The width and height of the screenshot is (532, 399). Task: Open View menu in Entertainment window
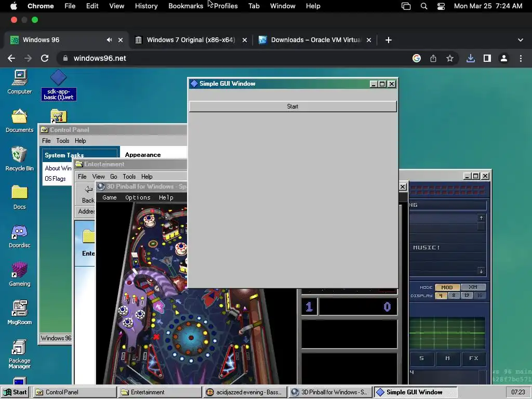coord(98,177)
